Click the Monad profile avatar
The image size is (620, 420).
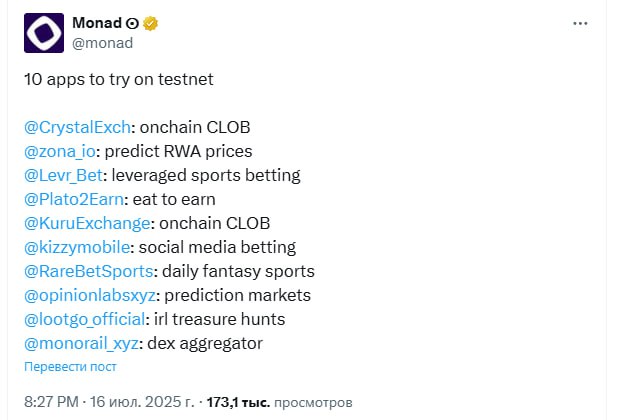coord(44,33)
